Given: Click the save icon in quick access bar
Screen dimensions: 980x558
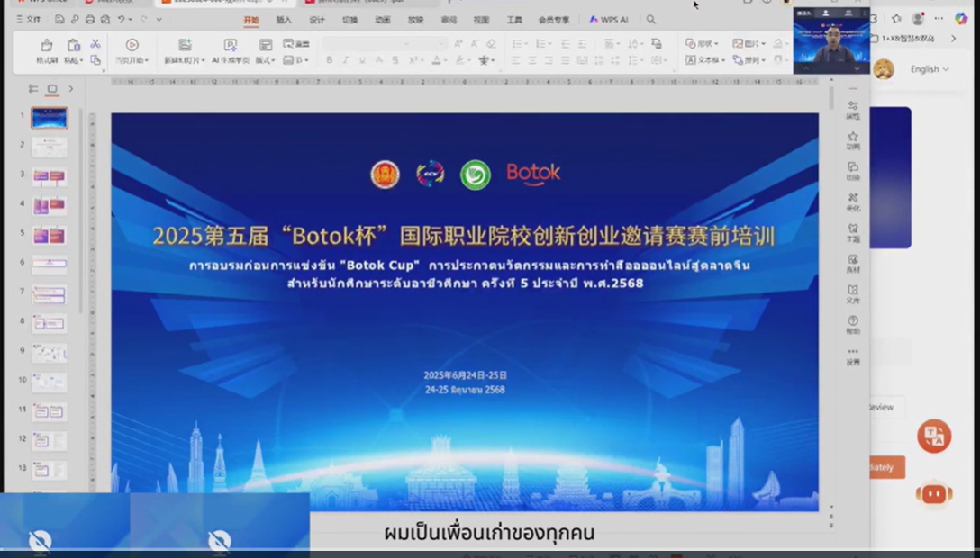Looking at the screenshot, I should click(59, 19).
